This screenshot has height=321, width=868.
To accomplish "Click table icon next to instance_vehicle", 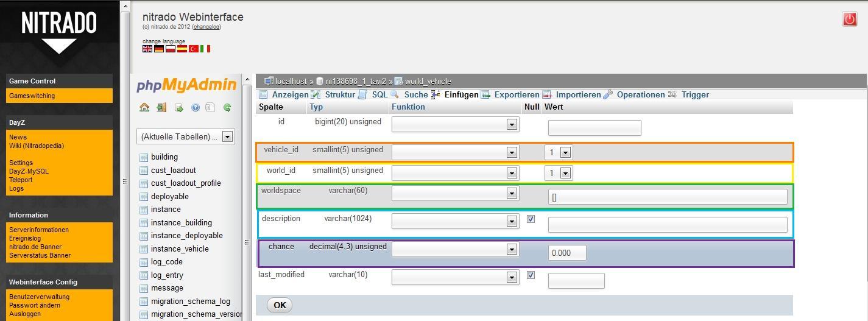I will (x=144, y=249).
